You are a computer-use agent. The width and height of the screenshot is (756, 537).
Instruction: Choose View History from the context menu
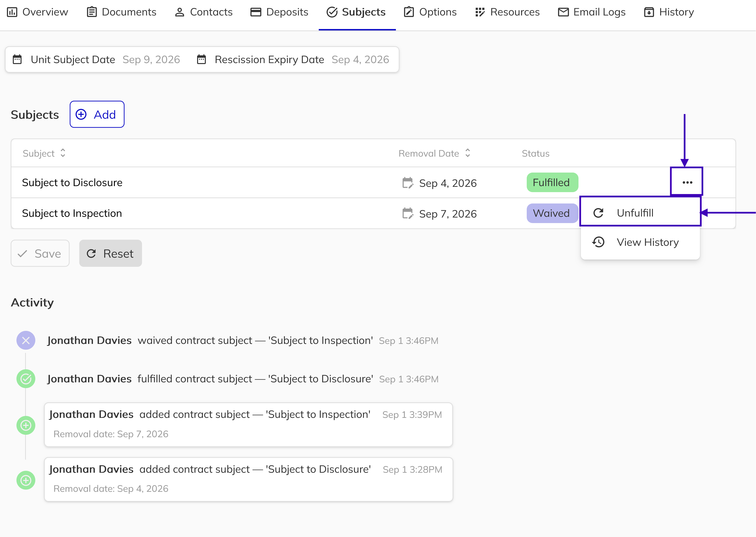click(x=641, y=242)
